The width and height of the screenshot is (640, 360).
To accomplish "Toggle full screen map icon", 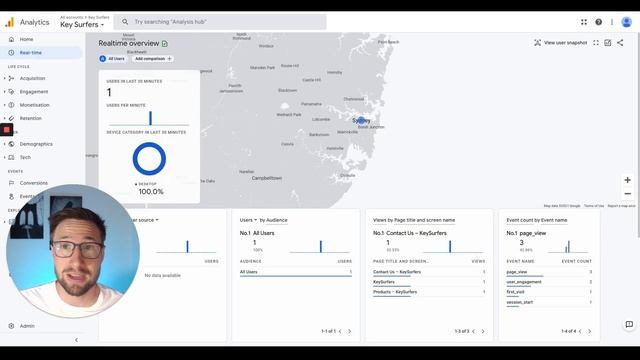I will [596, 42].
